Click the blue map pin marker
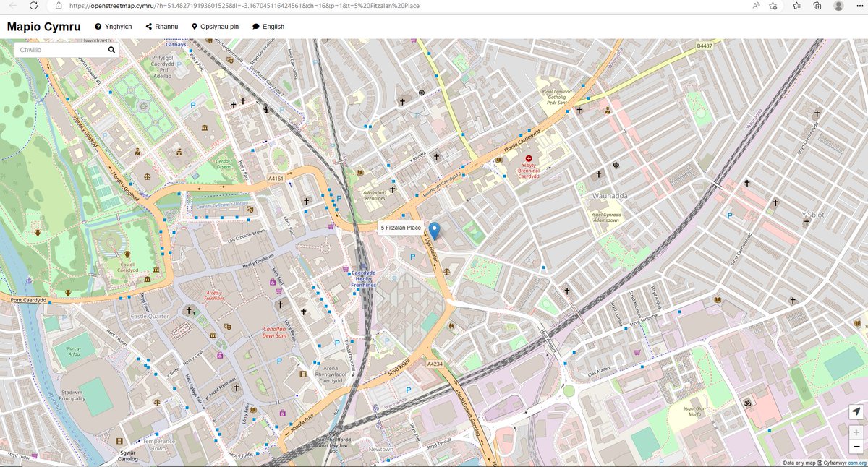This screenshot has width=868, height=467. point(435,232)
